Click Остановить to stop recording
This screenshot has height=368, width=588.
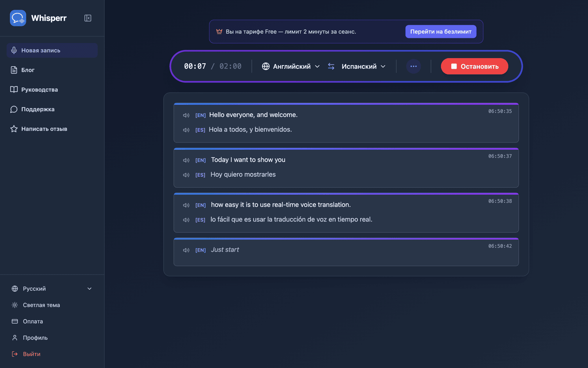coord(474,66)
